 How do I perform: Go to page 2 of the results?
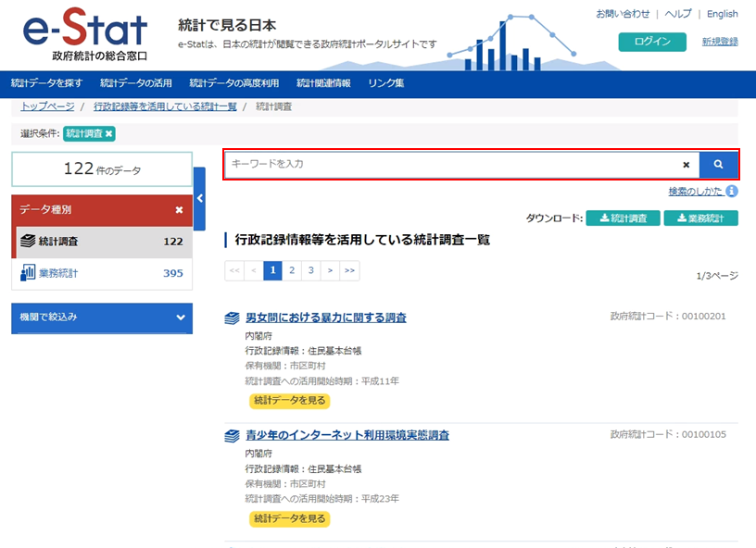click(x=292, y=270)
